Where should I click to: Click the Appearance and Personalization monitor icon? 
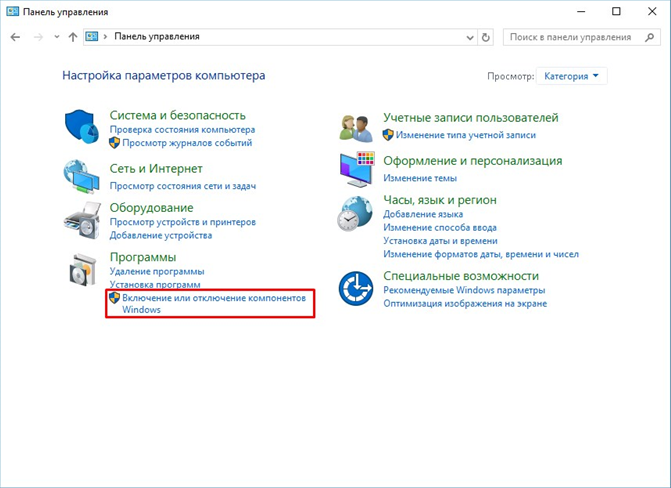[357, 169]
